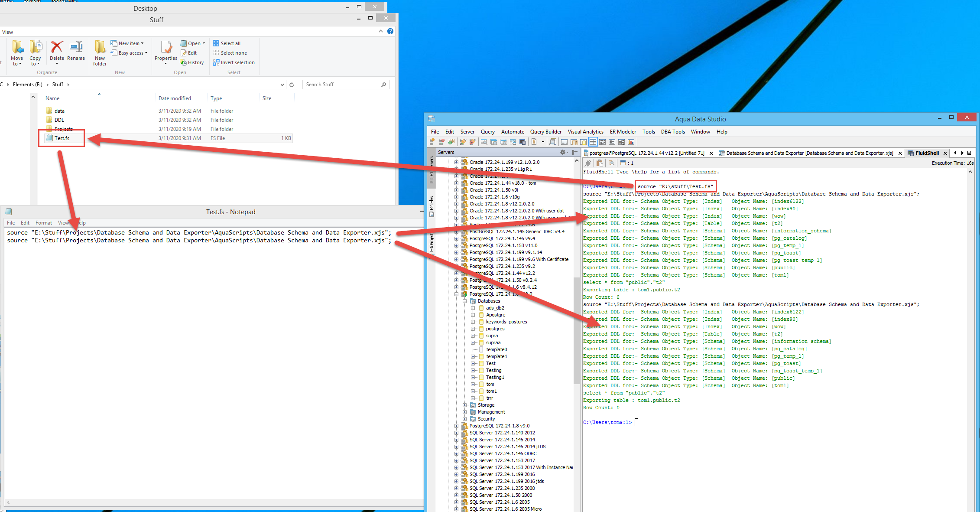
Task: Click the server disconnect plug icon
Action: (x=472, y=142)
